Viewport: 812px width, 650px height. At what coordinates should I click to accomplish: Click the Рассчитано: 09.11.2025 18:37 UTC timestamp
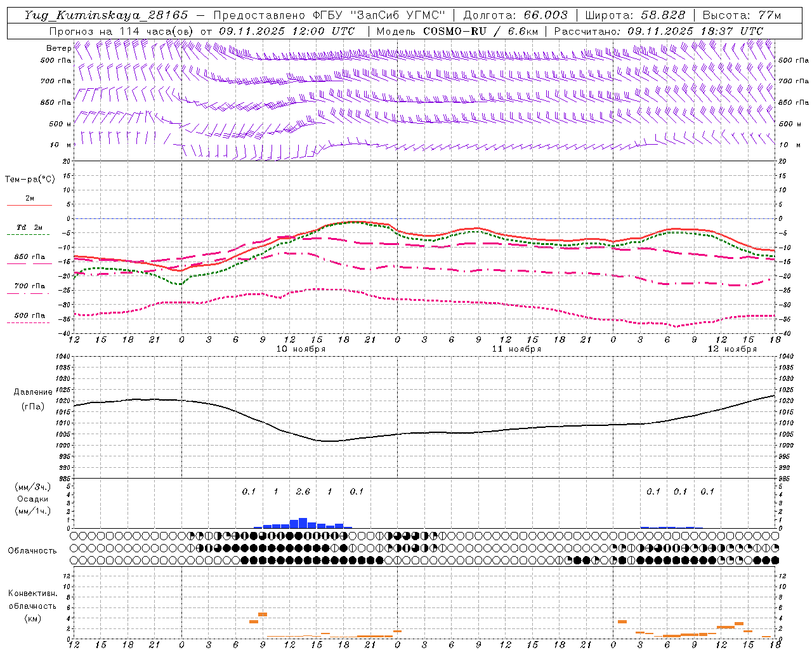click(x=658, y=31)
